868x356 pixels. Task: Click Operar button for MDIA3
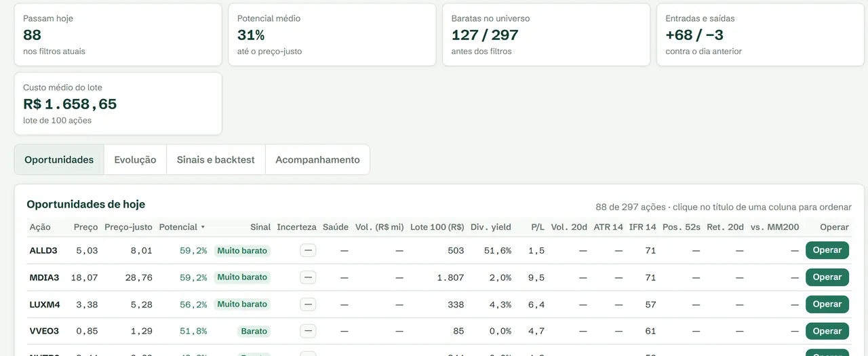click(x=827, y=277)
